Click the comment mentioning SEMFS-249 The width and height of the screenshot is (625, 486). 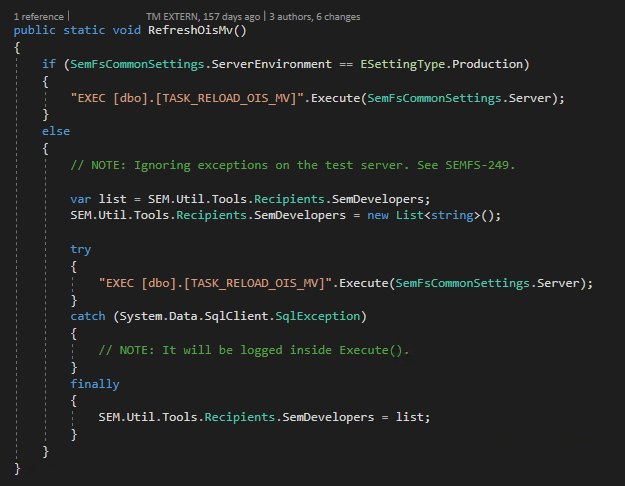(293, 165)
